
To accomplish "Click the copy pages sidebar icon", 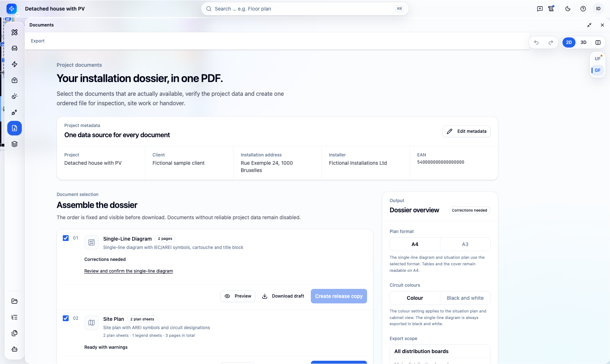I will point(15,333).
